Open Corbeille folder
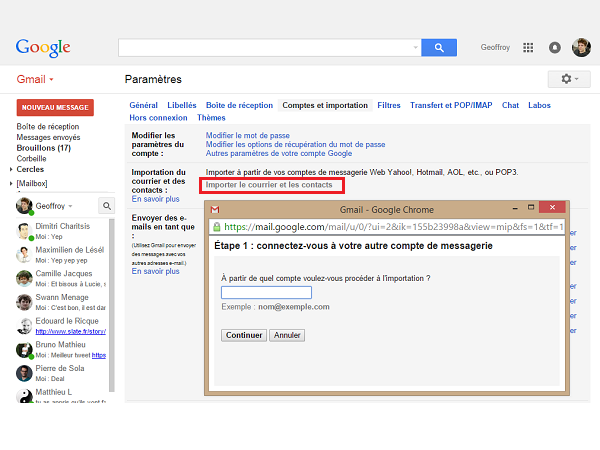This screenshot has width=600, height=450. coord(31,159)
